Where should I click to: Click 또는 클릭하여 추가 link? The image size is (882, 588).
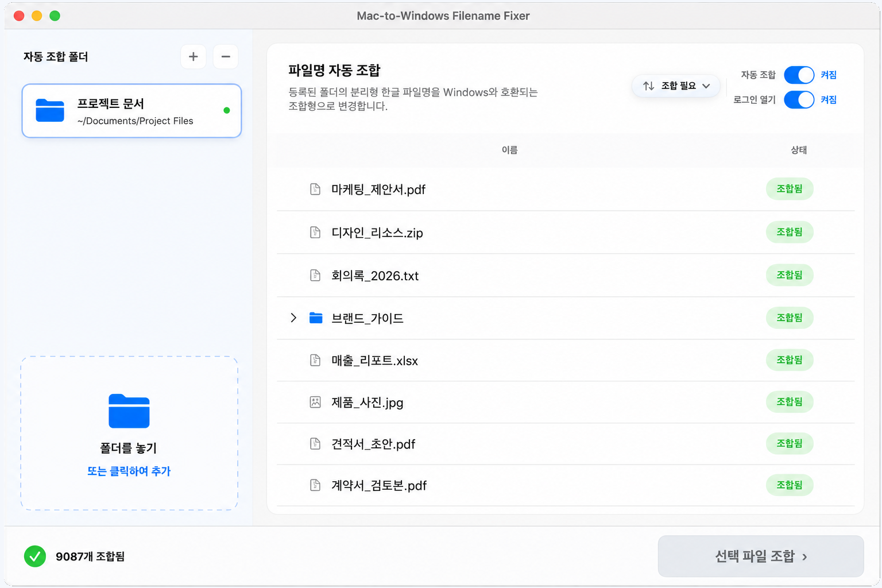pos(129,471)
